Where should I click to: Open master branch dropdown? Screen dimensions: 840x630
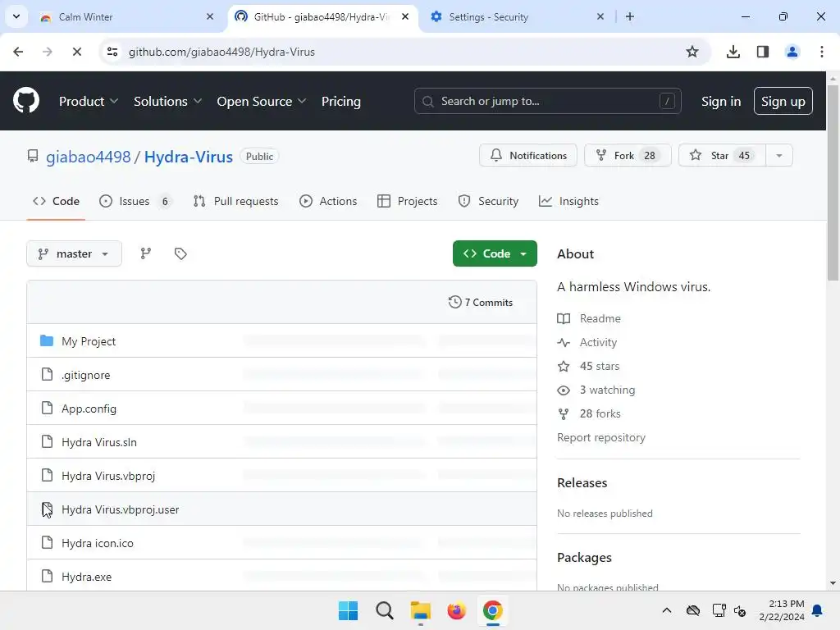pyautogui.click(x=74, y=253)
